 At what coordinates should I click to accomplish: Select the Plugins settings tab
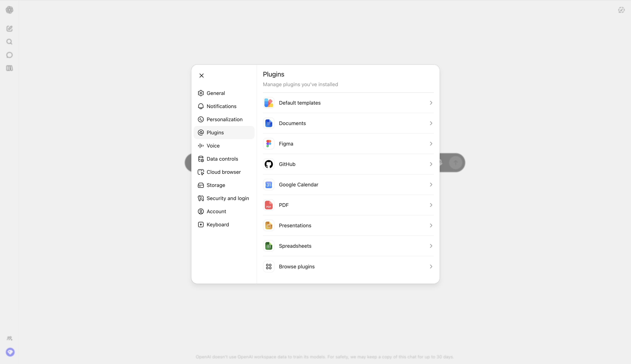coord(224,133)
